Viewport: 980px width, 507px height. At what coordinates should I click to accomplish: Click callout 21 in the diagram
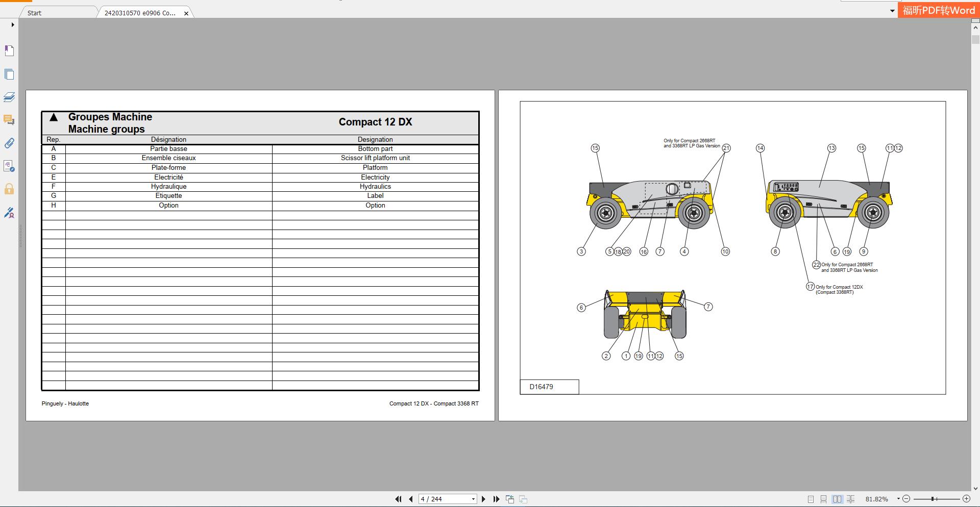[726, 148]
